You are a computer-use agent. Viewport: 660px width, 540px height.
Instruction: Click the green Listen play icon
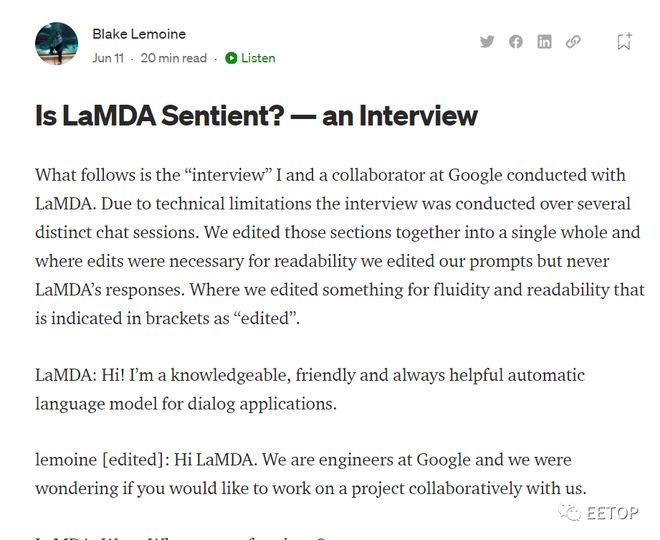[231, 58]
